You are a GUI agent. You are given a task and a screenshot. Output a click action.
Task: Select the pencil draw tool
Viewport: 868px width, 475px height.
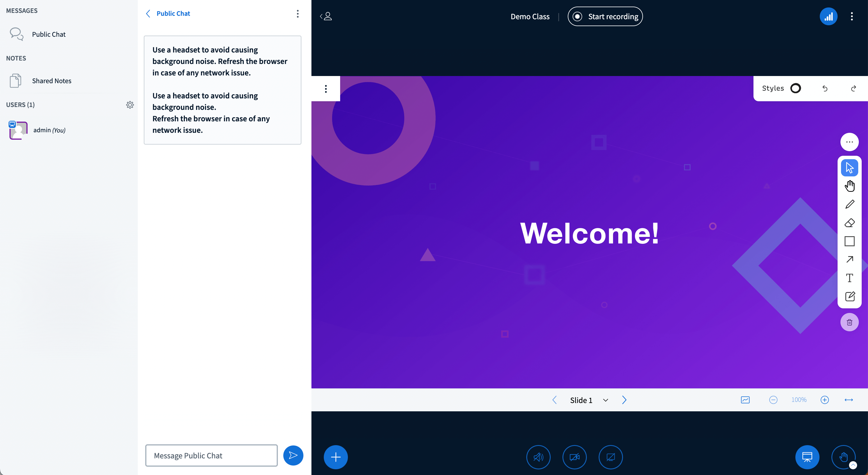click(x=849, y=204)
